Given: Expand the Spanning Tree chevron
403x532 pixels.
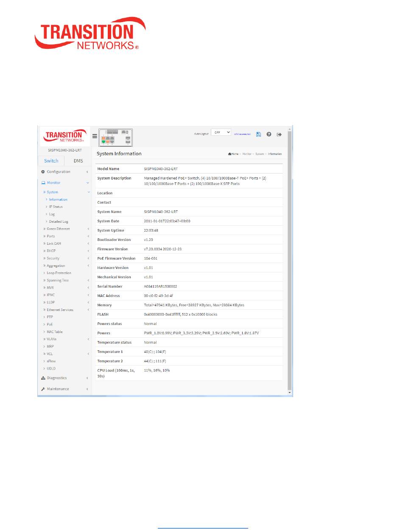Looking at the screenshot, I should (x=88, y=280).
